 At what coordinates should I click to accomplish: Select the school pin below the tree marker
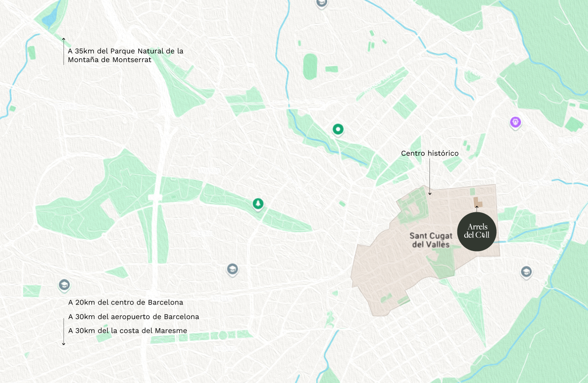[x=233, y=269]
